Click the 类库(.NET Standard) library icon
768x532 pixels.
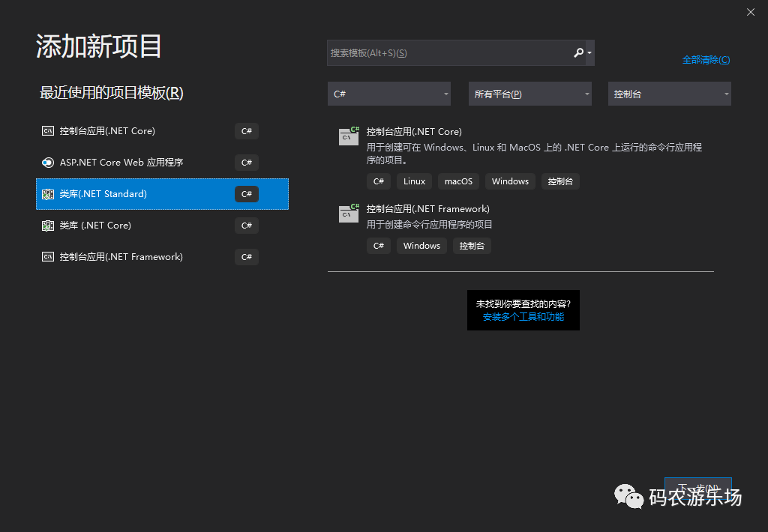[x=48, y=194]
